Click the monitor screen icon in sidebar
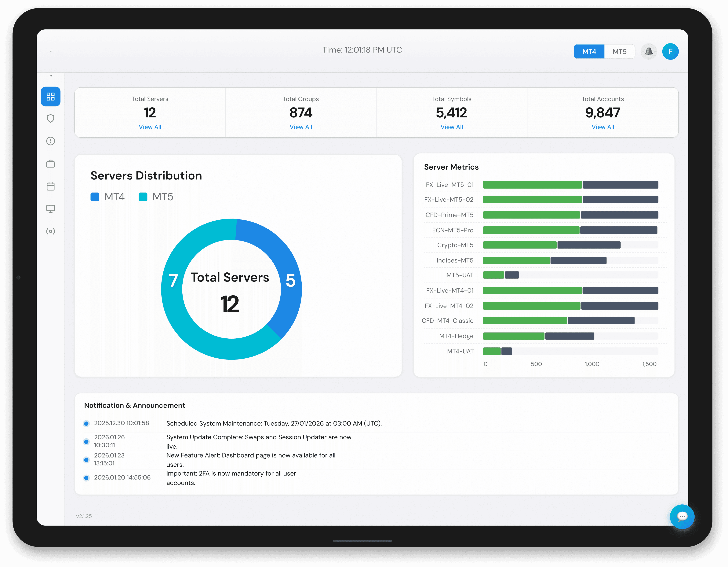This screenshot has width=728, height=567. pyautogui.click(x=50, y=209)
